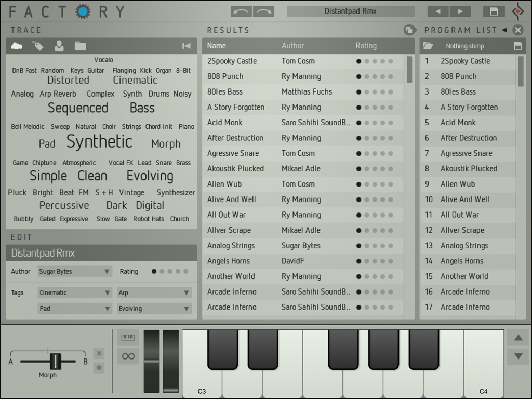
Task: Open the Cinematic tag dropdown
Action: click(75, 292)
